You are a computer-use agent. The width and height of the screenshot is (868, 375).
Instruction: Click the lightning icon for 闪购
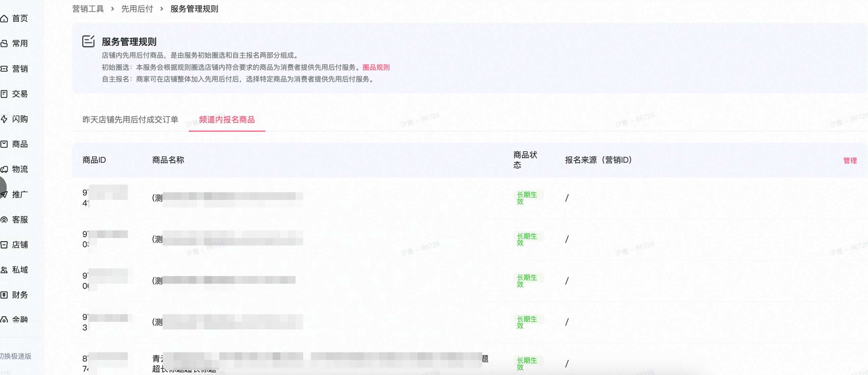4,119
